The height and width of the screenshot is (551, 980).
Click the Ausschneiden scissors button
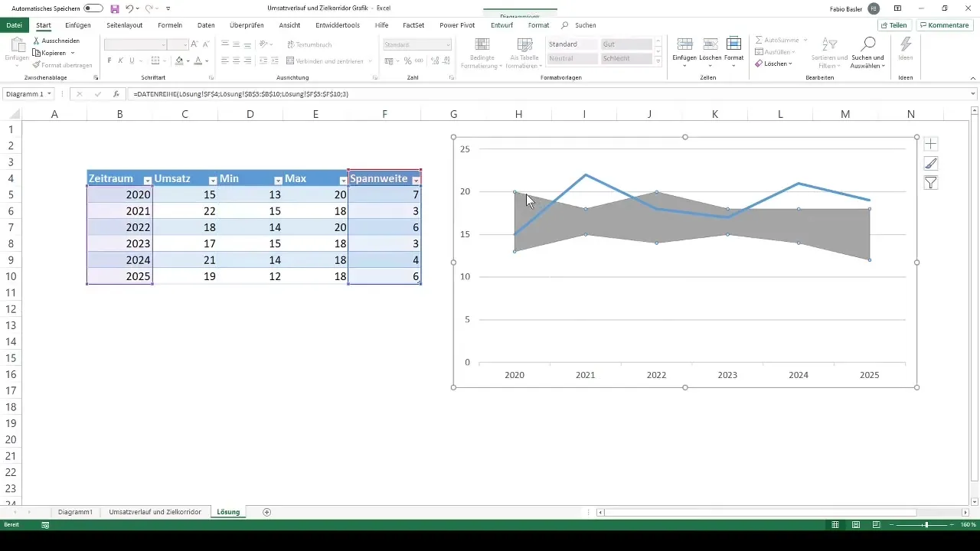(57, 41)
